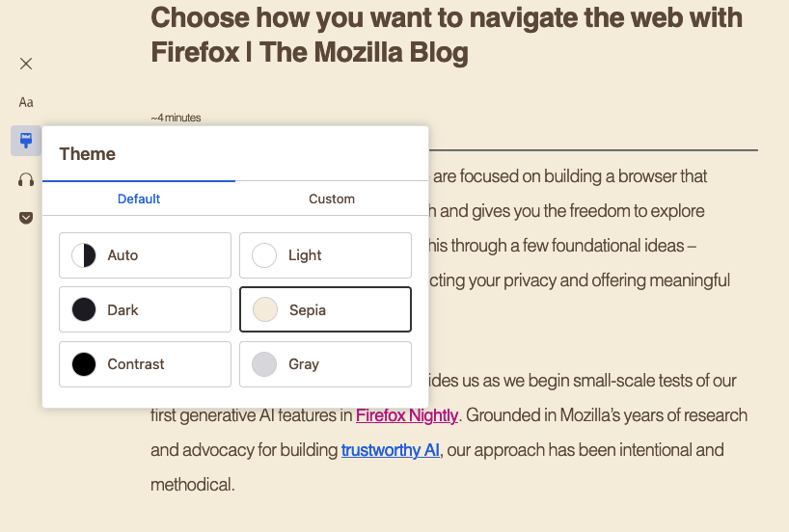789x532 pixels.
Task: Switch to the Default theme tab
Action: click(x=139, y=199)
